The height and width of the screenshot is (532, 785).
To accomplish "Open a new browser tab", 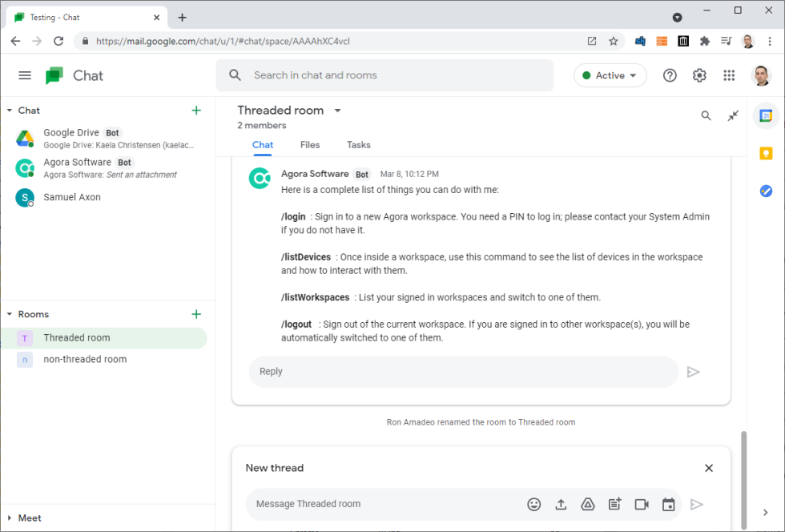I will 183,18.
